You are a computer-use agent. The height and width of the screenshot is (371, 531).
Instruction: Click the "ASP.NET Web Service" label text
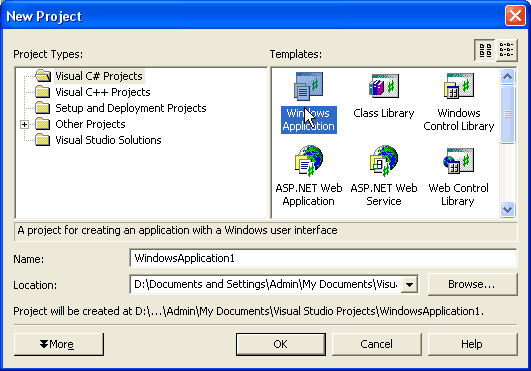point(384,195)
